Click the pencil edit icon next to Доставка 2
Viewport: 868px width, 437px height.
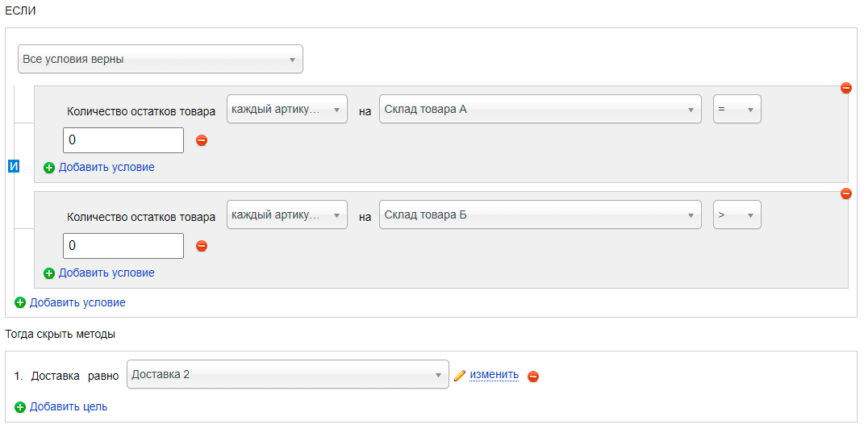[x=460, y=376]
